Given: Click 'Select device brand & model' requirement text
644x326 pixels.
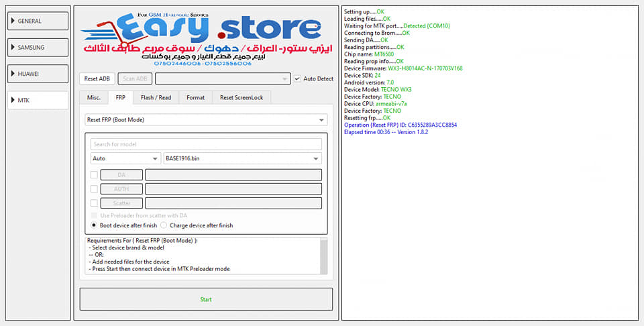Looking at the screenshot, I should (128, 248).
